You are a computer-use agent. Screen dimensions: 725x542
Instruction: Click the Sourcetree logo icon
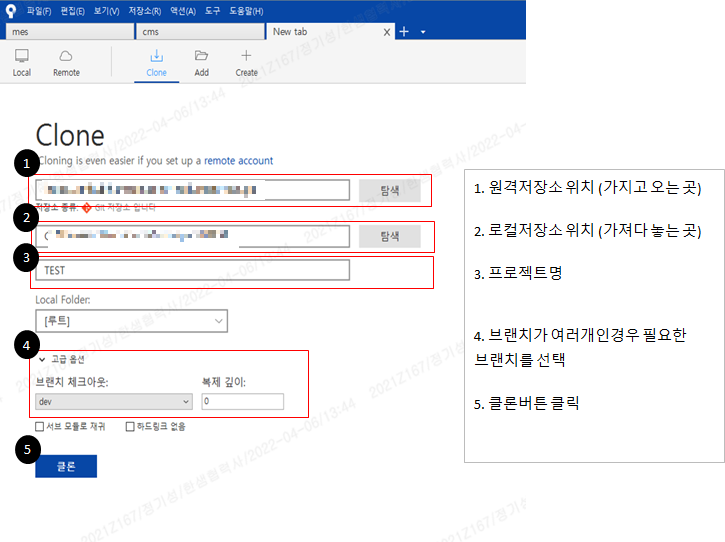pyautogui.click(x=10, y=11)
